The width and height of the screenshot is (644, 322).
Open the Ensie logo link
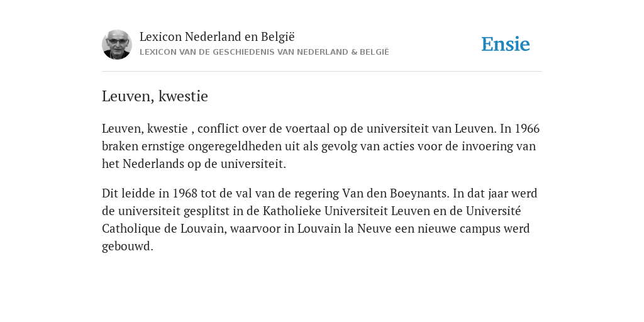coord(506,45)
